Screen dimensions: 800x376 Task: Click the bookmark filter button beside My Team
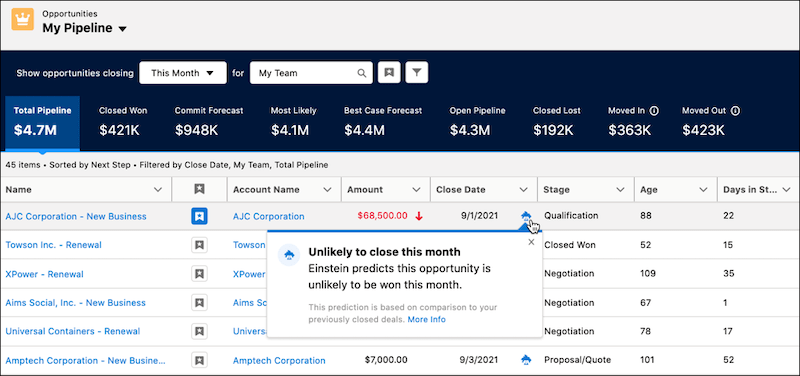(389, 73)
